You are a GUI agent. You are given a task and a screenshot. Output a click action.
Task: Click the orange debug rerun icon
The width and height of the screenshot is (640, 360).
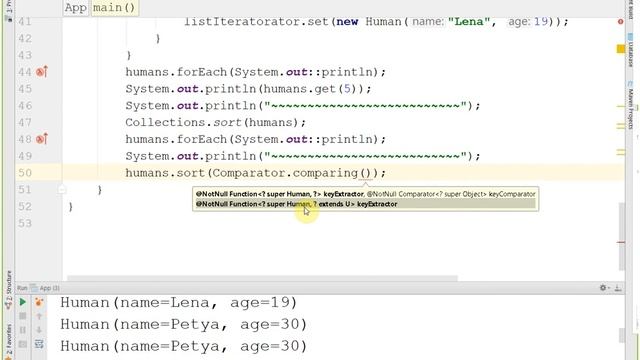pyautogui.click(x=39, y=302)
